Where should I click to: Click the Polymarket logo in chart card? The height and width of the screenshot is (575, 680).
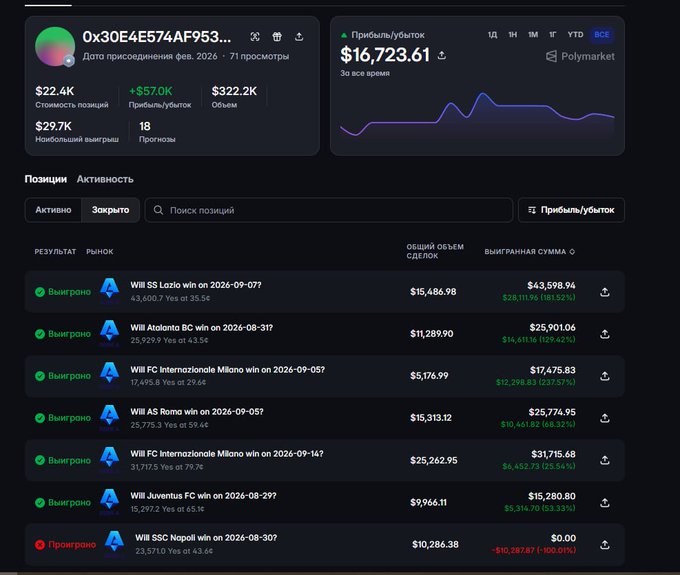[x=580, y=56]
